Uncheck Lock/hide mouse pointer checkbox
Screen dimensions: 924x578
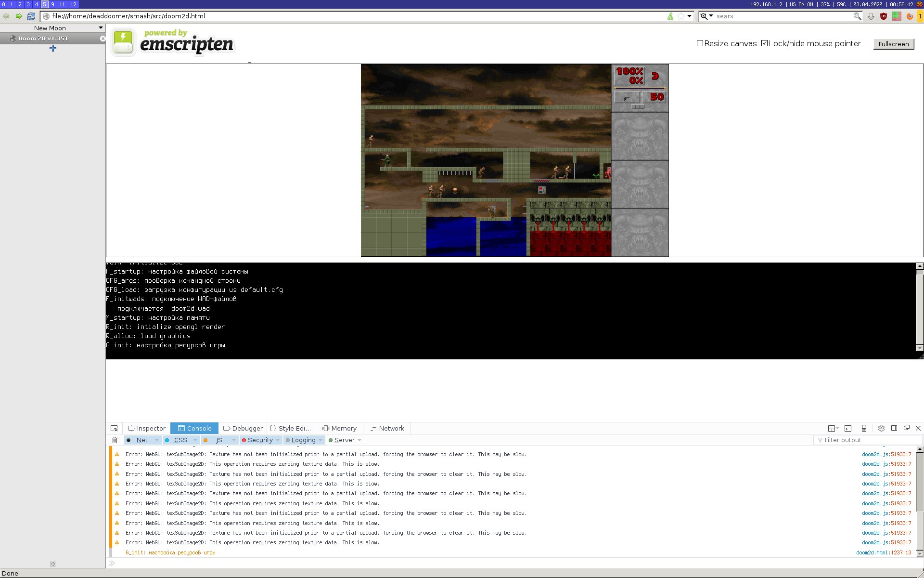pos(765,43)
